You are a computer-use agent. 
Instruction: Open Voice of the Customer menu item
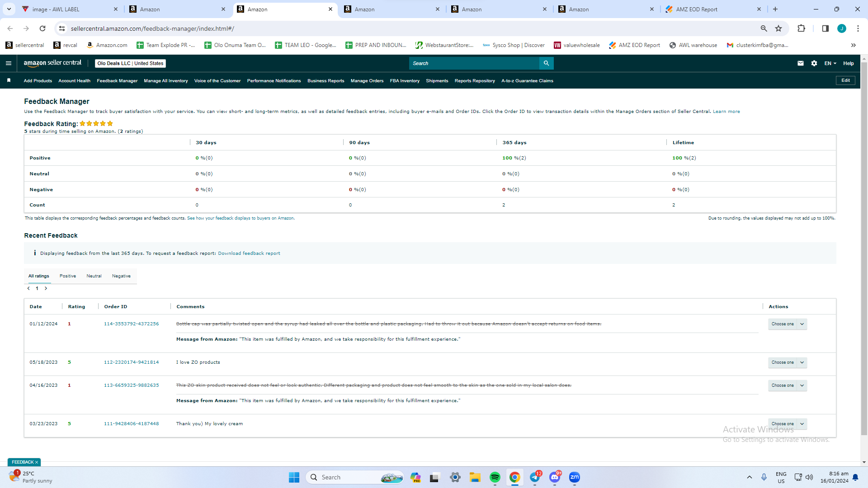click(x=217, y=81)
